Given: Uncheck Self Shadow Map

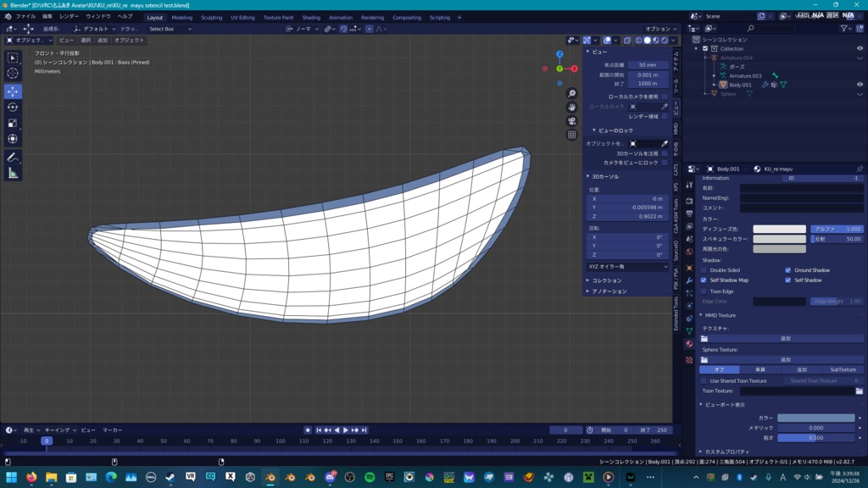Looking at the screenshot, I should [704, 280].
